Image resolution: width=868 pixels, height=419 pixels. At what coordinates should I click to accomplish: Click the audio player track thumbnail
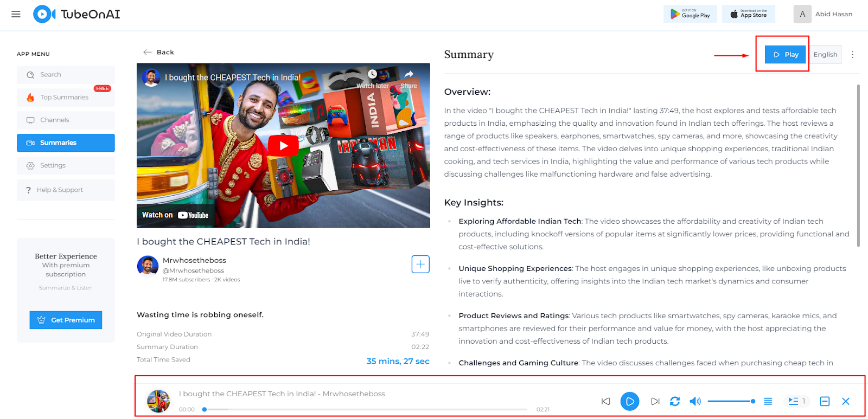[158, 401]
